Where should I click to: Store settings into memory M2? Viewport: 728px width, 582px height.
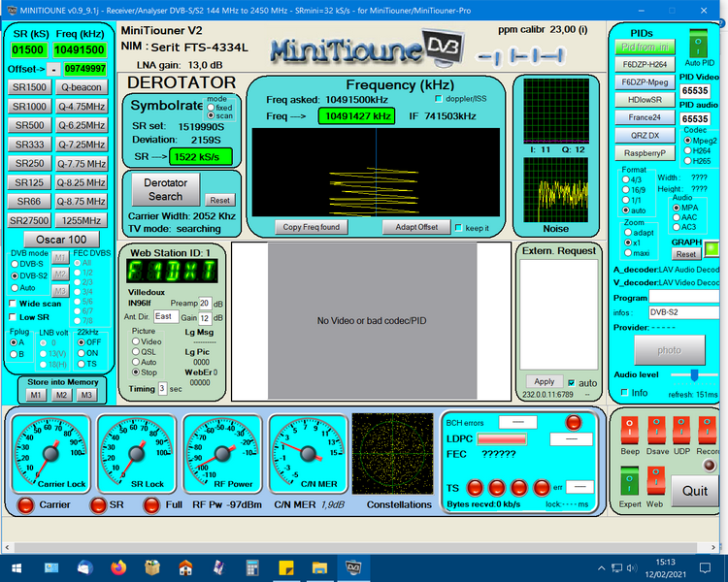click(61, 395)
